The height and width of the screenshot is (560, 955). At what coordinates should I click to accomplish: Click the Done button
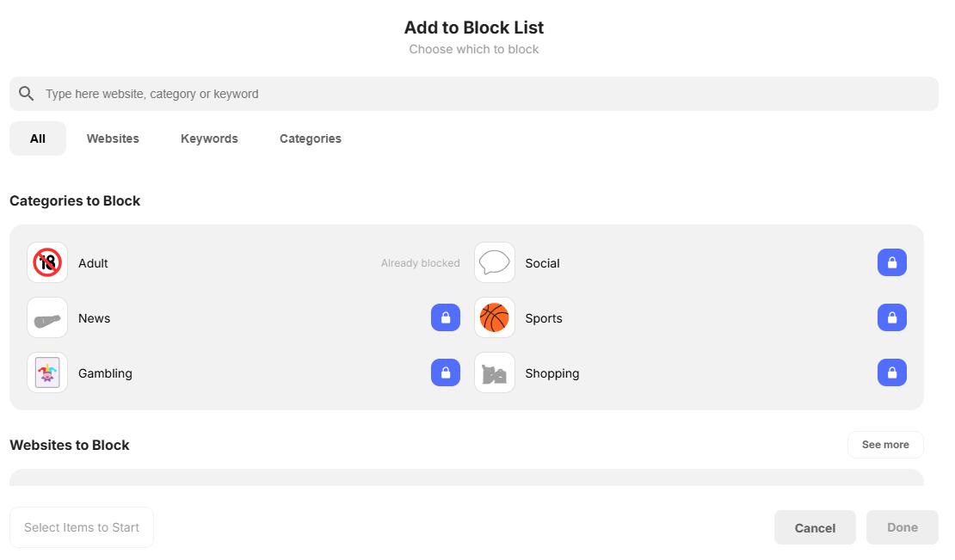[x=902, y=527]
